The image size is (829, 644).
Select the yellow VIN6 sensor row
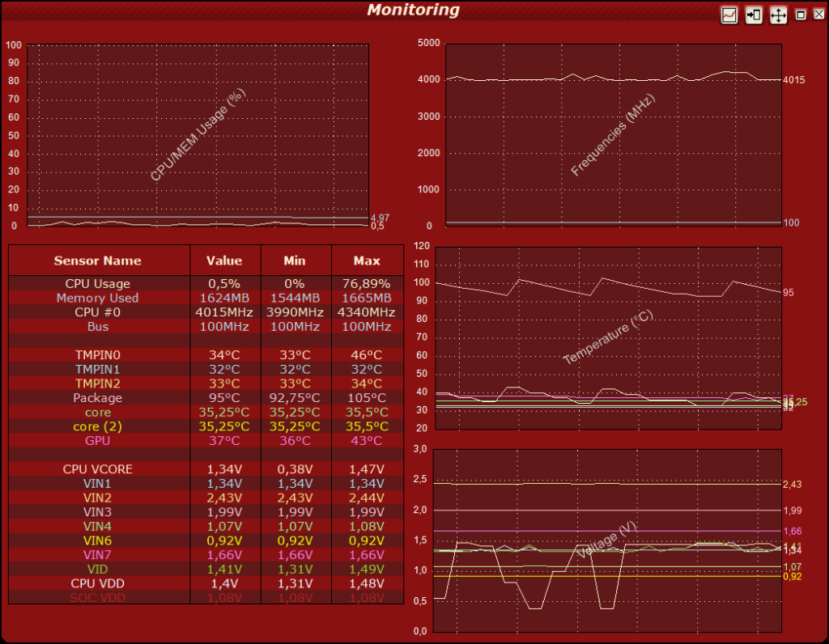(x=206, y=540)
